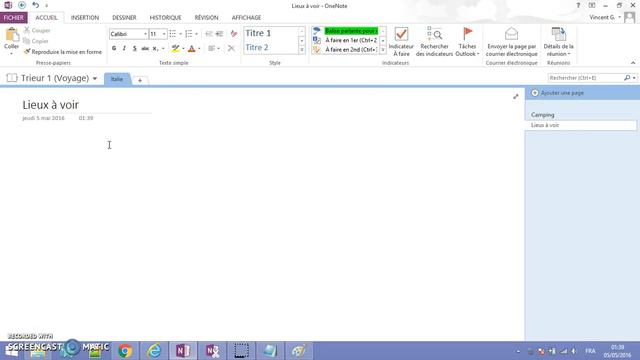Click the search magnifier icon
This screenshot has height=360, width=640.
click(x=627, y=78)
